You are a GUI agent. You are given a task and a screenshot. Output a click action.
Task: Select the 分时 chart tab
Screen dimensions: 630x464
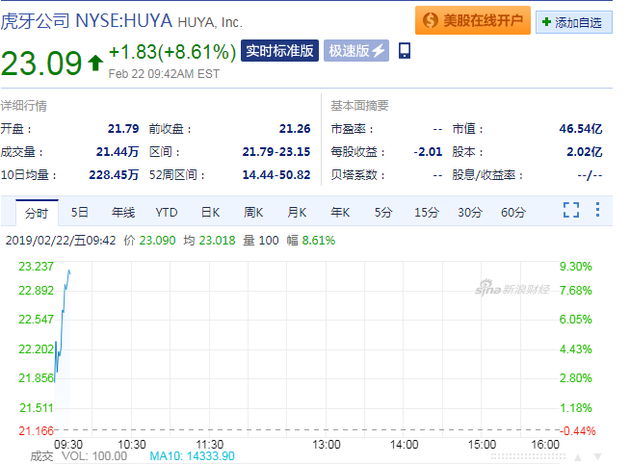click(37, 213)
